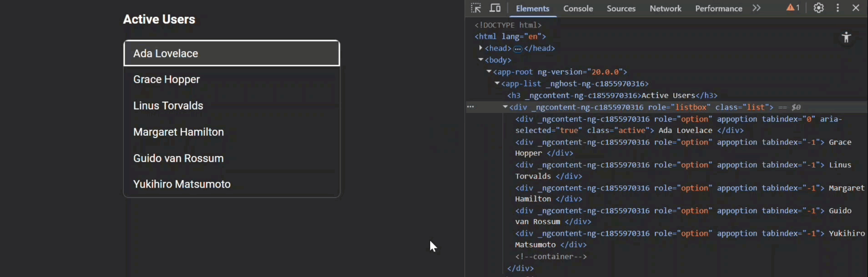
Task: Select the Guido van Rossum DOM node
Action: [x=683, y=216]
